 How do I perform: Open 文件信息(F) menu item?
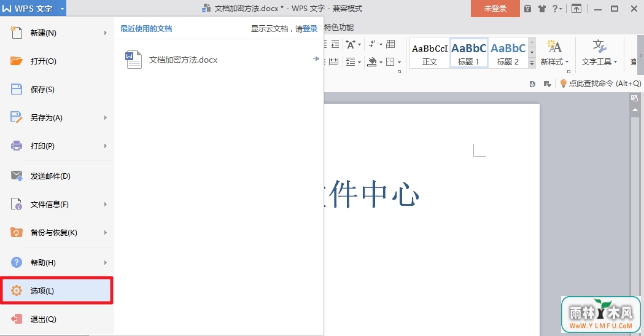click(56, 204)
